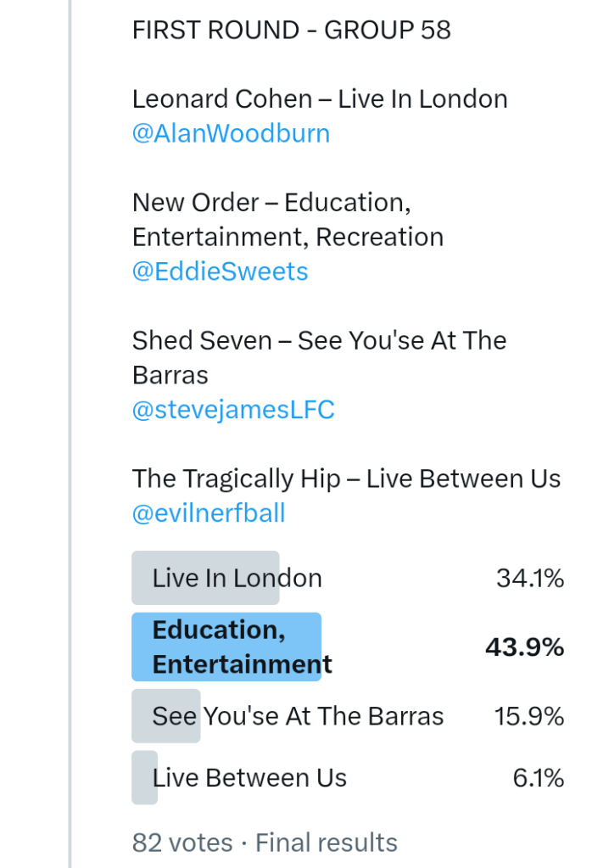Tap the bold 43.9% result percentage

point(524,647)
